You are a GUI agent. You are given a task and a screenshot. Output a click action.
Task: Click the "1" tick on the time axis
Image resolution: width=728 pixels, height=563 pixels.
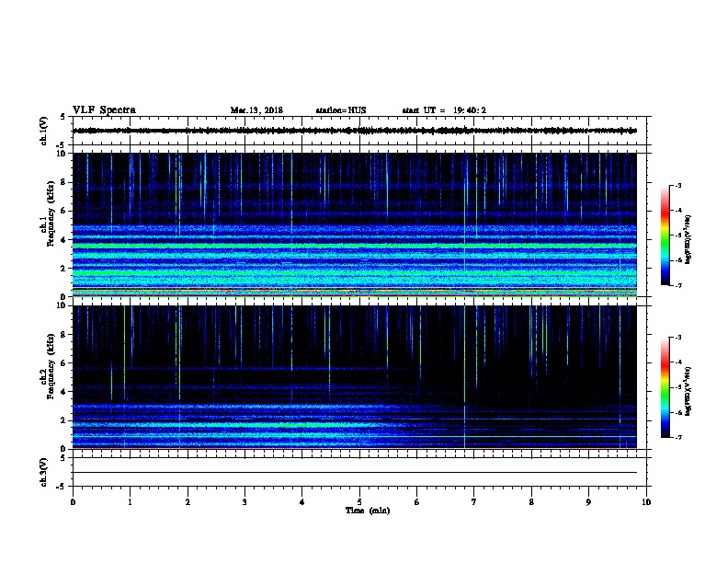(130, 502)
